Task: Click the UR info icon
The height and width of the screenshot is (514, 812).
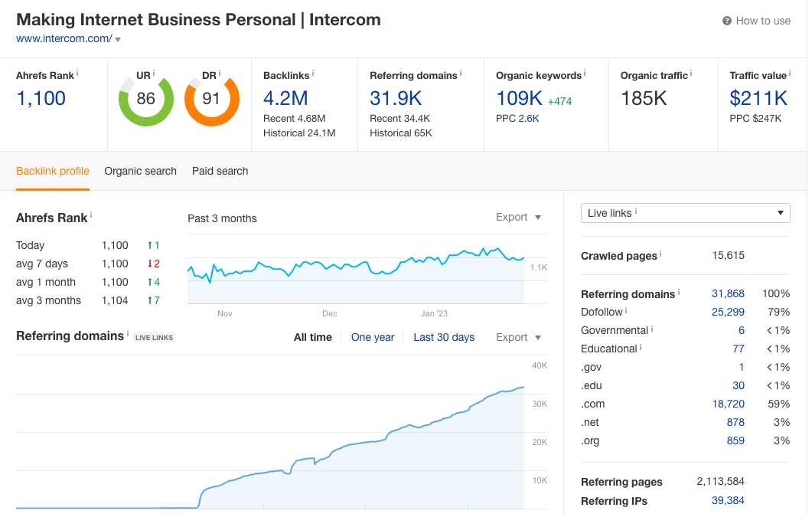Action: point(154,74)
